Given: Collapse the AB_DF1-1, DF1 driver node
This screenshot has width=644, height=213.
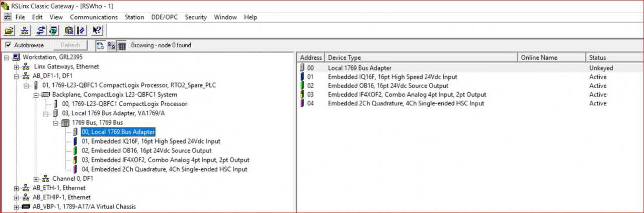Looking at the screenshot, I should [x=17, y=77].
